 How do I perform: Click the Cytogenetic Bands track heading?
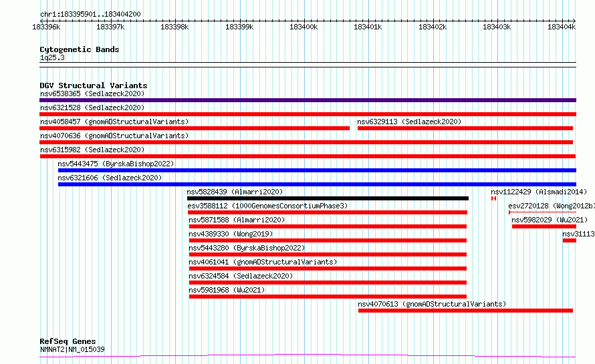pos(80,49)
